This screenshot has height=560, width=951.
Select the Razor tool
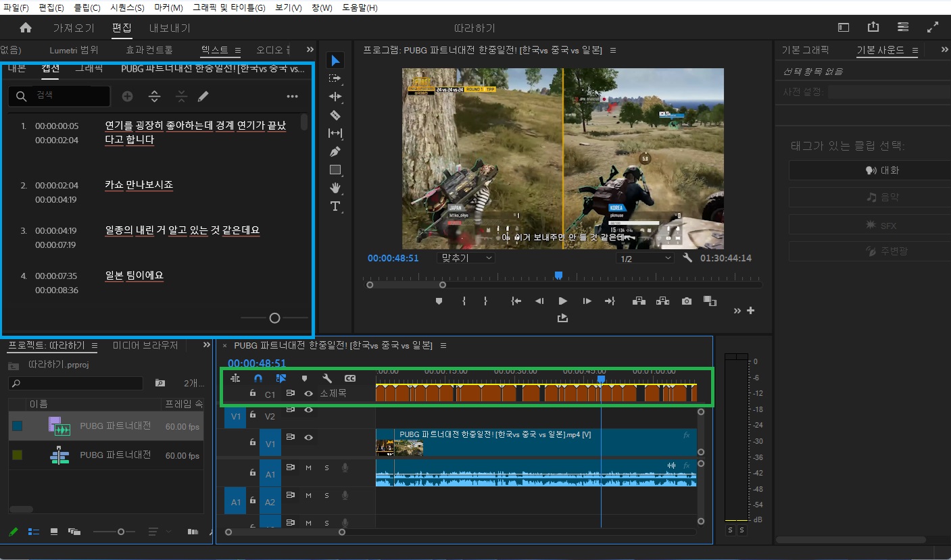tap(335, 115)
